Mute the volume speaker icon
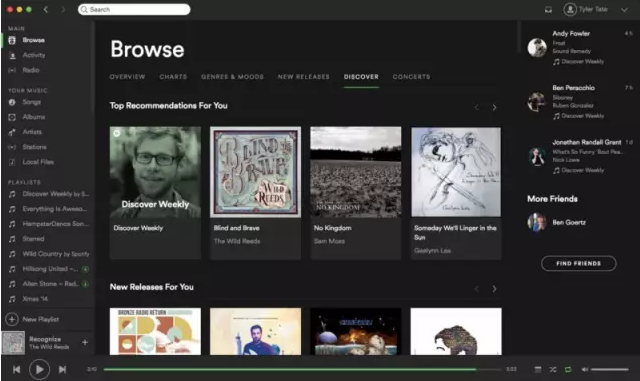Viewport: 640px width, 381px height. point(584,370)
